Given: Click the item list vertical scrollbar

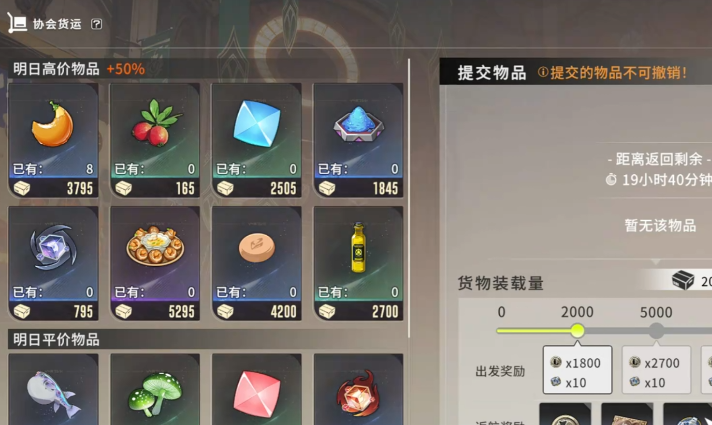Looking at the screenshot, I should coord(409,198).
